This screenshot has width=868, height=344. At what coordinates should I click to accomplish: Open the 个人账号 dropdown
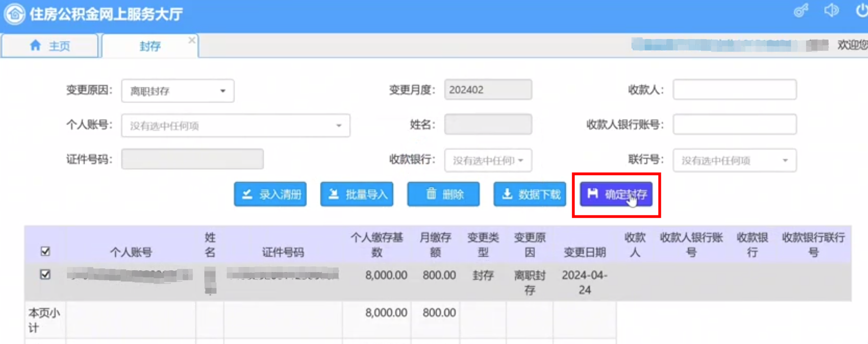(236, 125)
